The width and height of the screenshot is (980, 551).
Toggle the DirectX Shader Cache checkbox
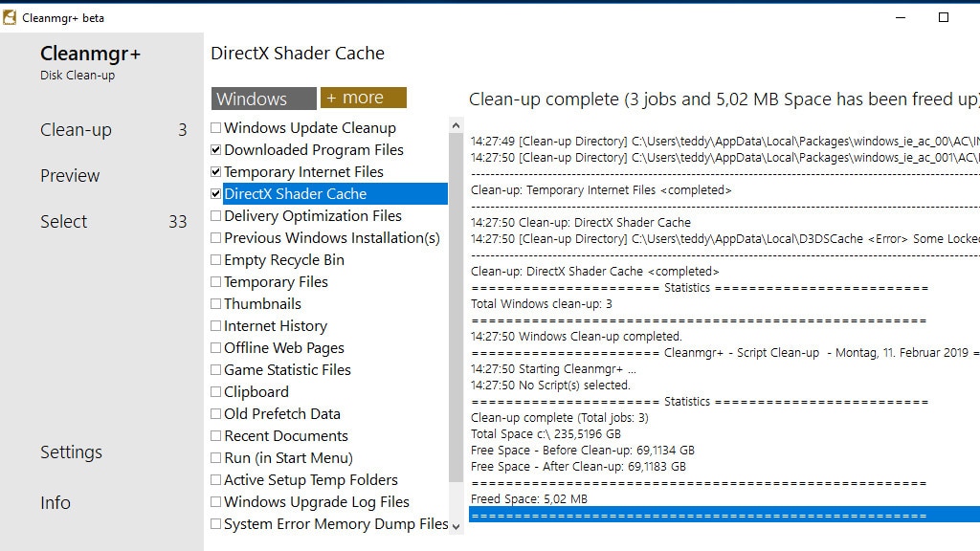214,193
